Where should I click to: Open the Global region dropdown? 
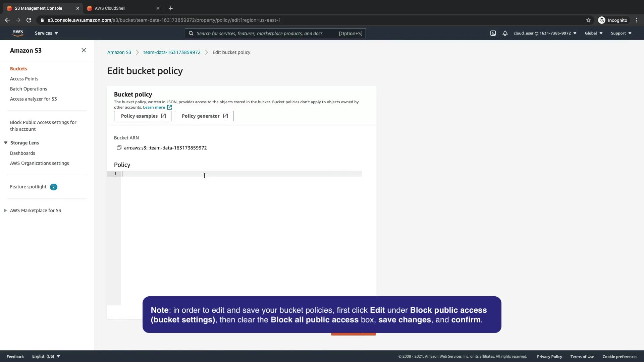coord(593,33)
